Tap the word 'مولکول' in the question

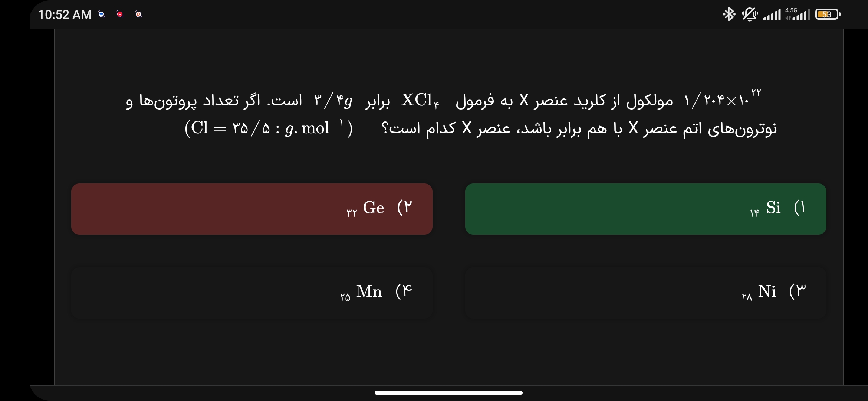tap(649, 101)
